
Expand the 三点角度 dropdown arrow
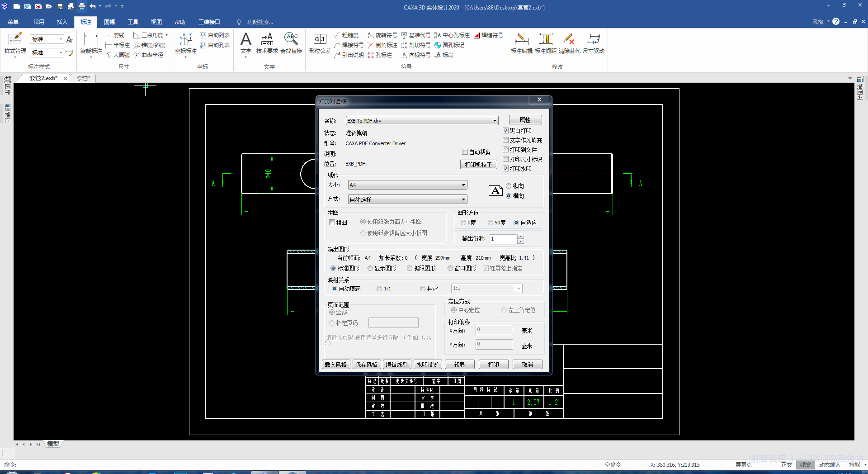point(167,35)
